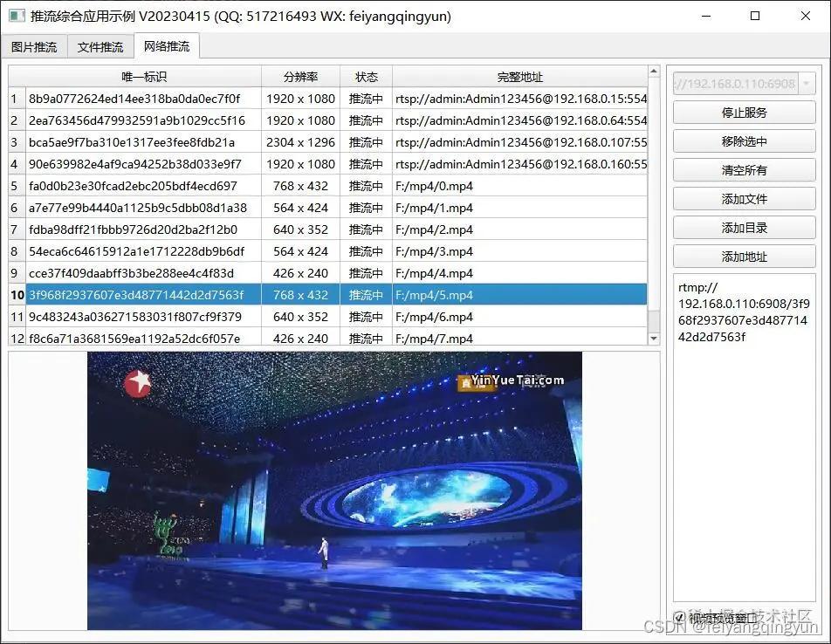Screen dimensions: 831x644
Task: Click the rtsp address containing 192.168.0.64
Action: [x=520, y=120]
